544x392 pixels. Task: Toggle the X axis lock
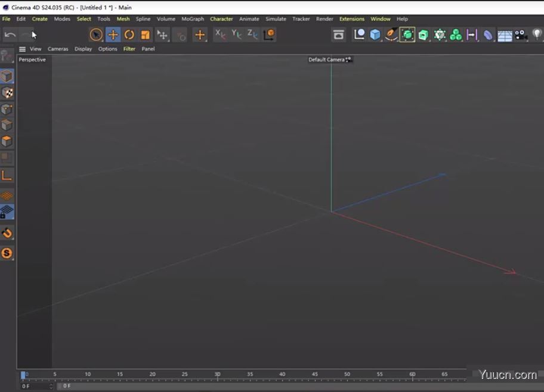click(x=219, y=35)
